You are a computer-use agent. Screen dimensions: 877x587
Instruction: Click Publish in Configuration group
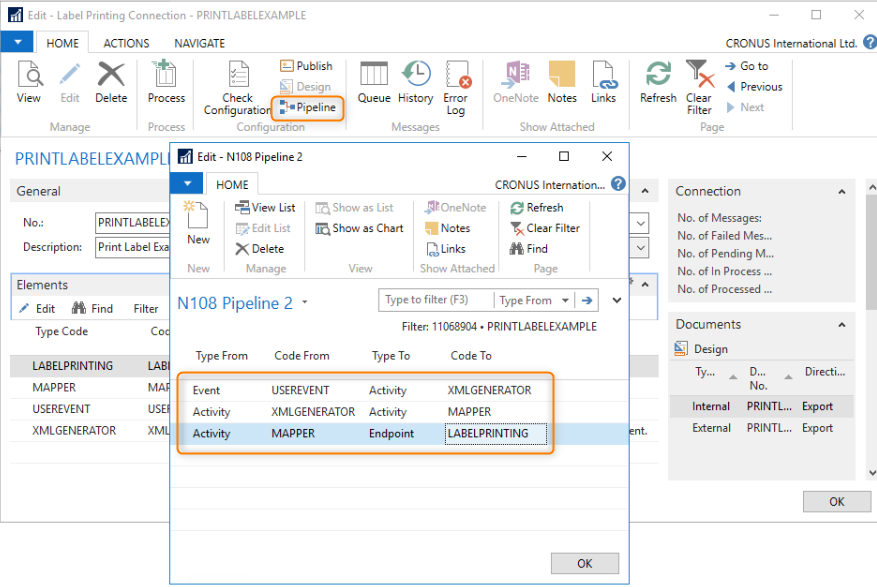click(x=306, y=66)
